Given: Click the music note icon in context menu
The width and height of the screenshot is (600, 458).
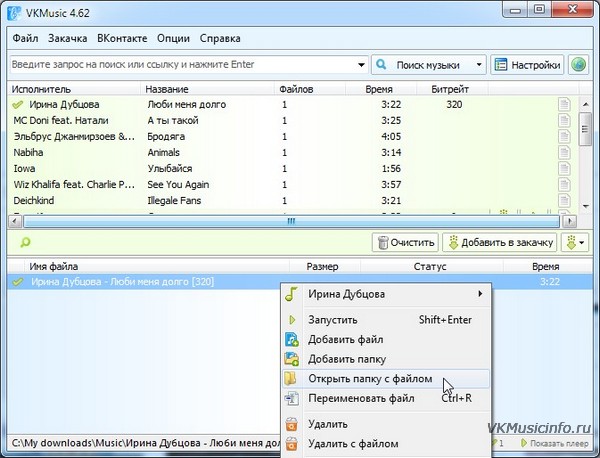Looking at the screenshot, I should pyautogui.click(x=291, y=294).
